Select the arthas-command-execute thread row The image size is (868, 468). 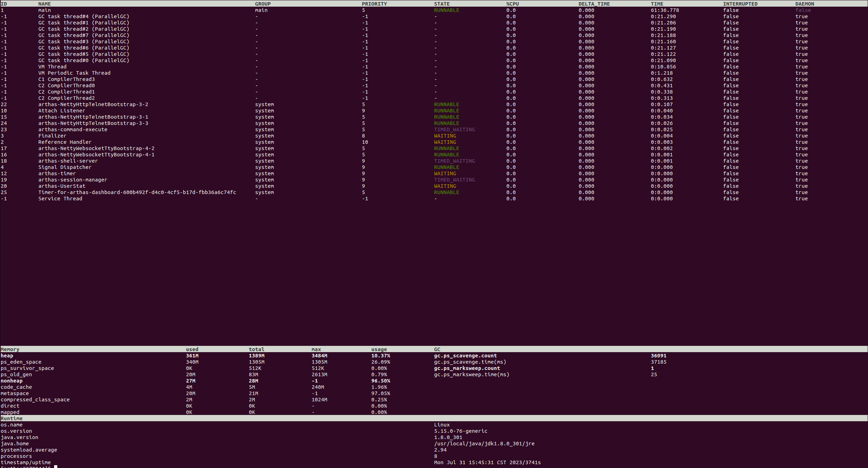click(73, 129)
